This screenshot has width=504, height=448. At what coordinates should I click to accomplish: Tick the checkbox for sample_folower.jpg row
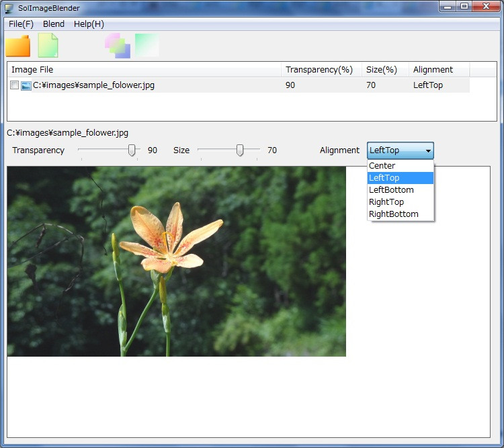14,85
